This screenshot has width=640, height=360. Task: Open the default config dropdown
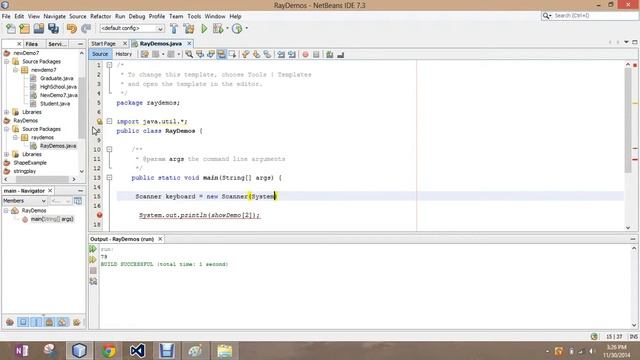click(x=160, y=29)
